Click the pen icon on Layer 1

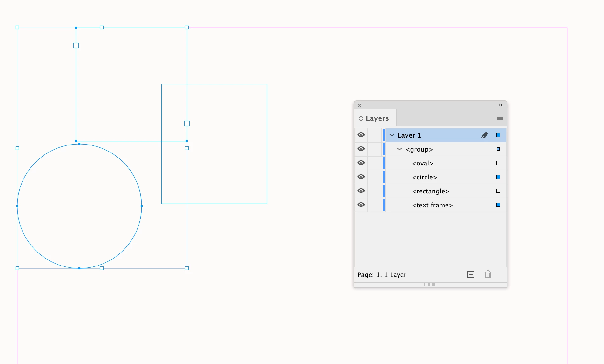(485, 135)
